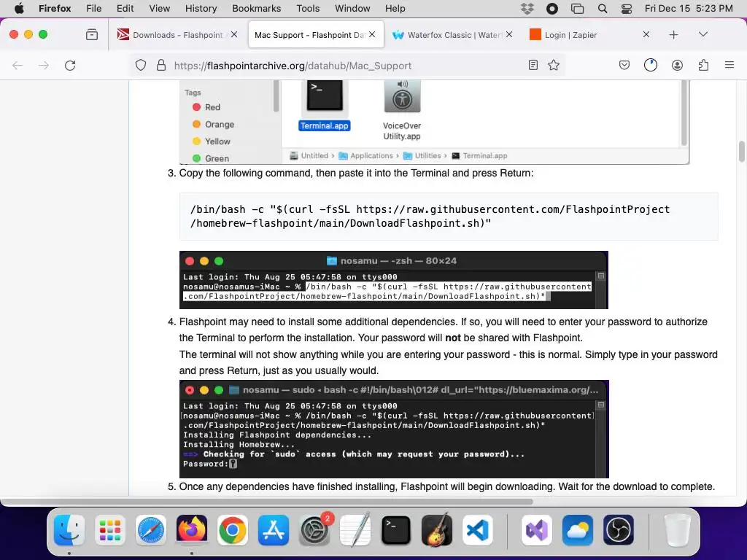This screenshot has width=747, height=560.
Task: Open the Apple menu
Action: [18, 9]
